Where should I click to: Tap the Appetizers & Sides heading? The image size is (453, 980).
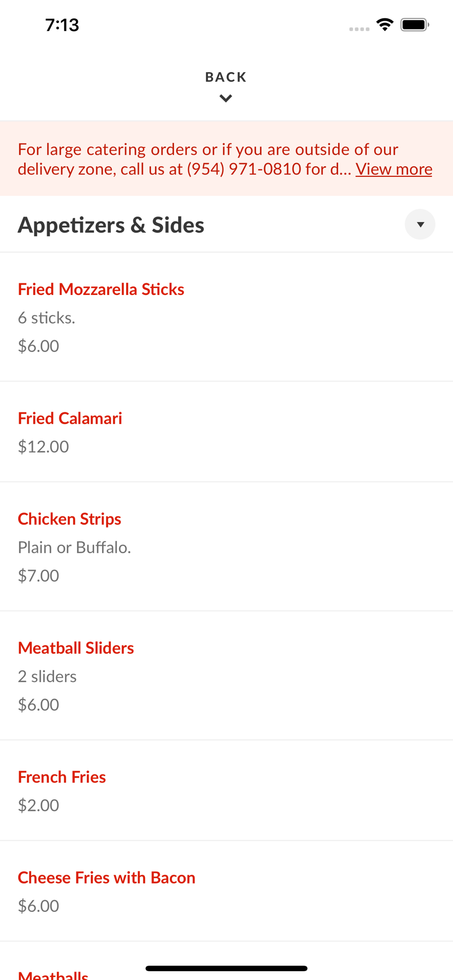pos(111,225)
